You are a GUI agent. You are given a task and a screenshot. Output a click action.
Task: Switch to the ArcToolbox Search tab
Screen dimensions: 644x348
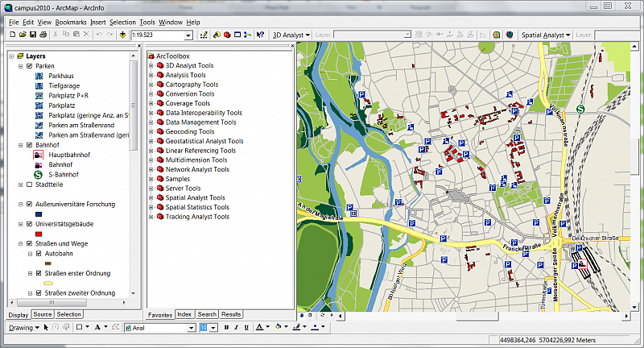coord(207,314)
